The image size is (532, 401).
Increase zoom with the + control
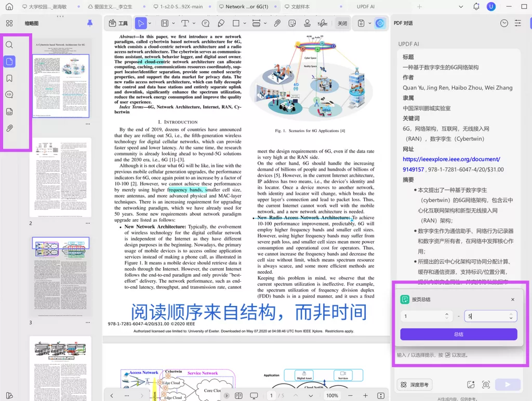pyautogui.click(x=365, y=395)
